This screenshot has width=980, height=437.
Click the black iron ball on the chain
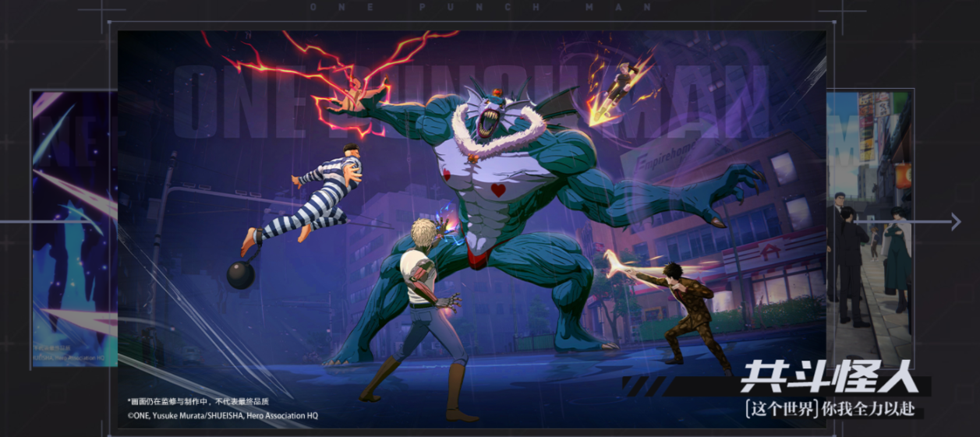click(240, 274)
